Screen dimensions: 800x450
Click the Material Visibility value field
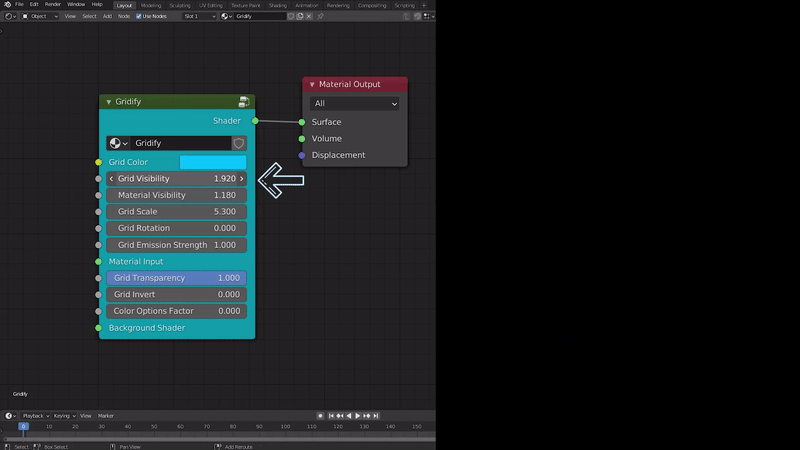(177, 195)
